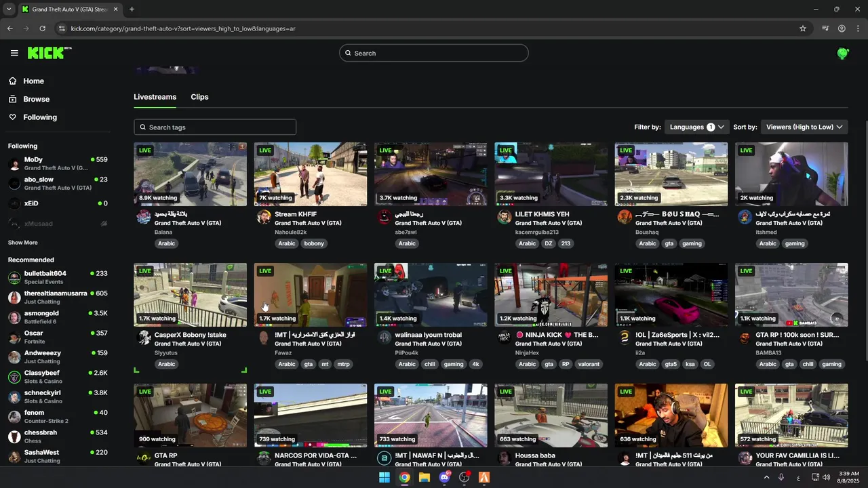The width and height of the screenshot is (868, 488).
Task: Open chessbrah channel avatar
Action: 14,436
